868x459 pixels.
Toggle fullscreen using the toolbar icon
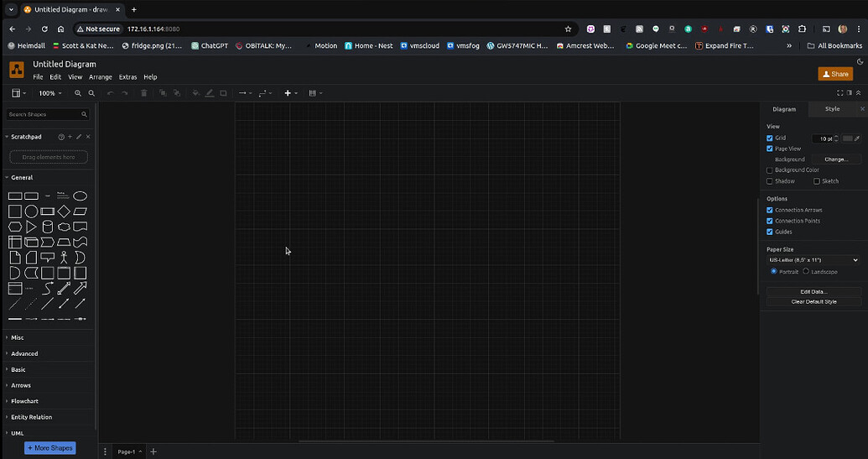[x=840, y=93]
